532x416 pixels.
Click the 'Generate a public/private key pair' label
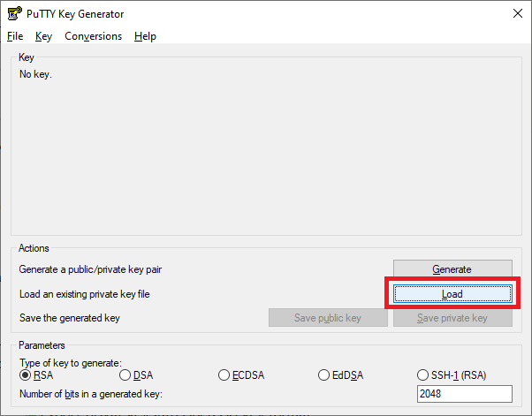click(x=90, y=269)
